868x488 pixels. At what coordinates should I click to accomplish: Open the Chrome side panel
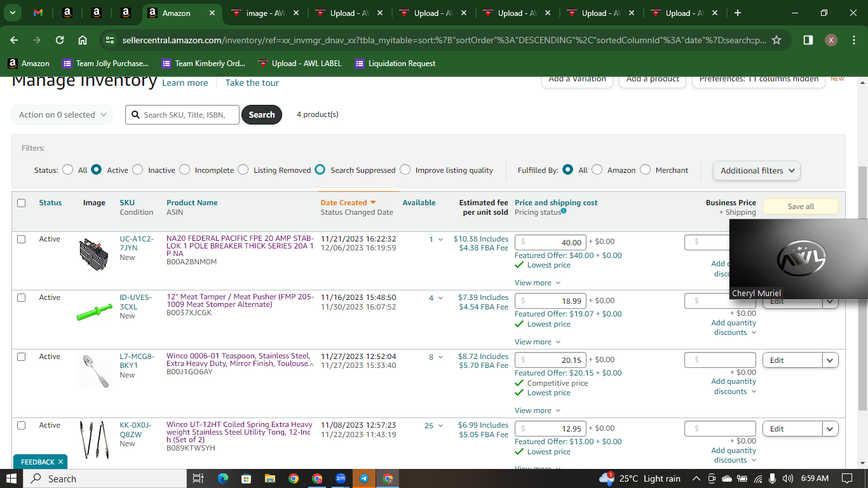point(808,40)
